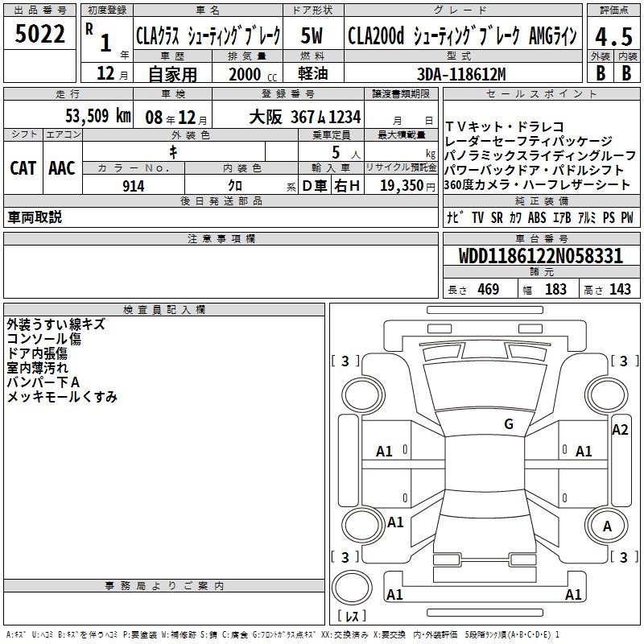Click spare tire circle above レス label
This screenshot has width=644, height=644.
pos(352,587)
